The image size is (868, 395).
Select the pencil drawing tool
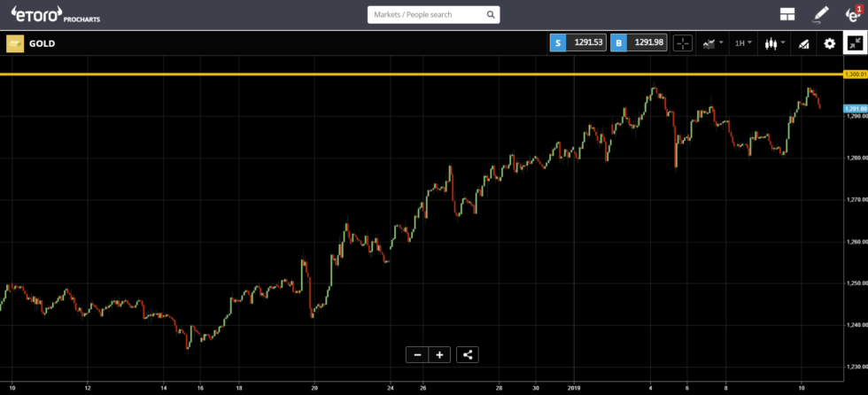click(x=820, y=14)
